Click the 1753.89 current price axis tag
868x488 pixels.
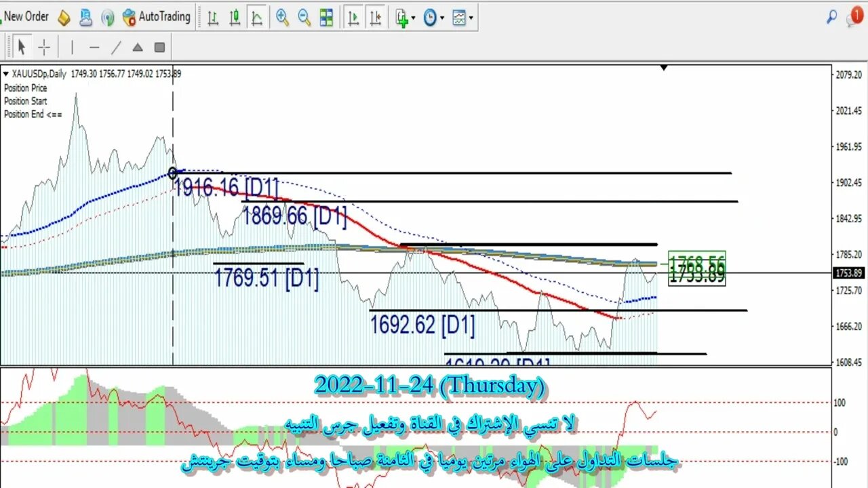(848, 272)
